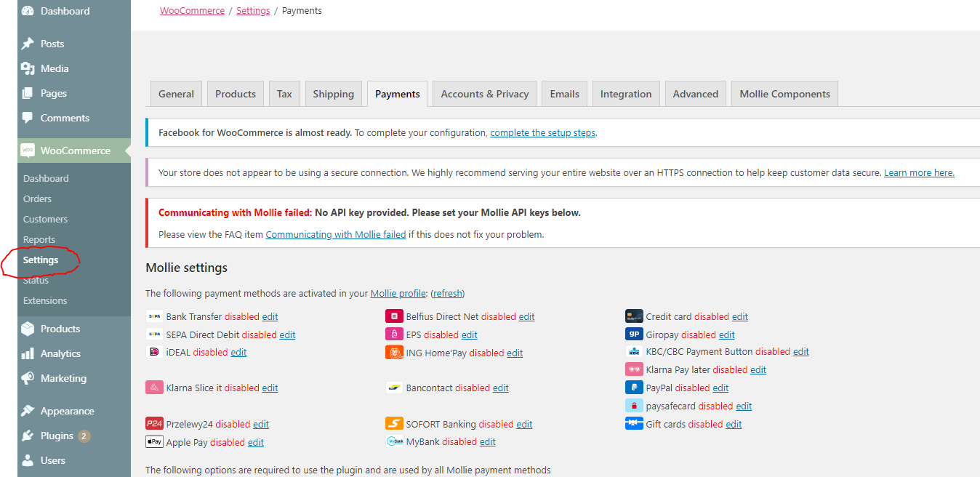Click the Comments speech bubble icon
Viewport: 980px width, 477px height.
(28, 118)
